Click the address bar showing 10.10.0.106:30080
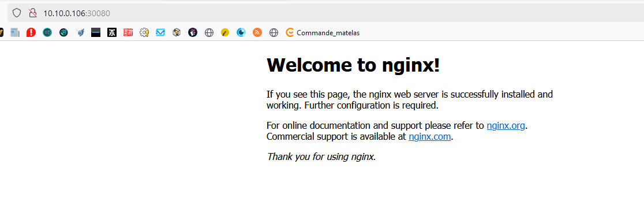 (x=325, y=13)
